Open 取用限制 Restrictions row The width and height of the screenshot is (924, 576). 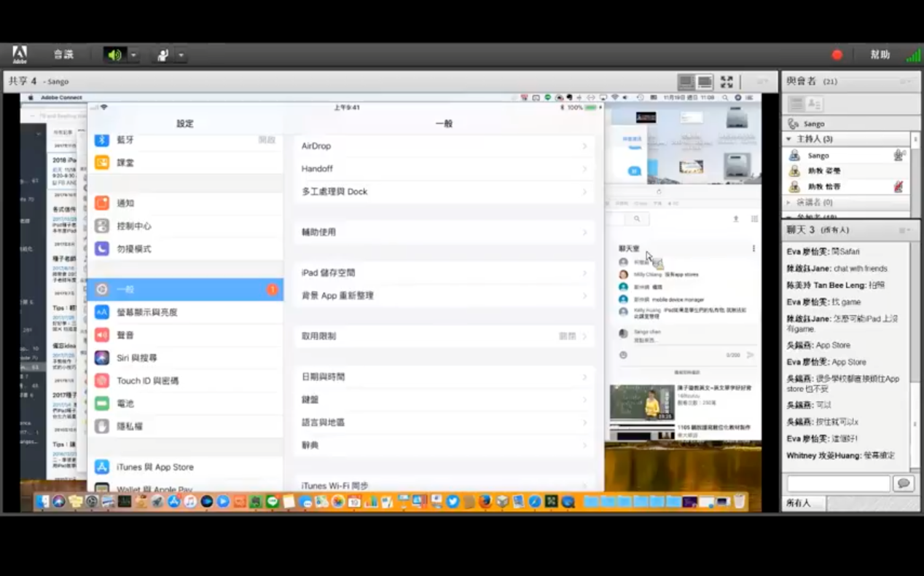[x=444, y=336]
